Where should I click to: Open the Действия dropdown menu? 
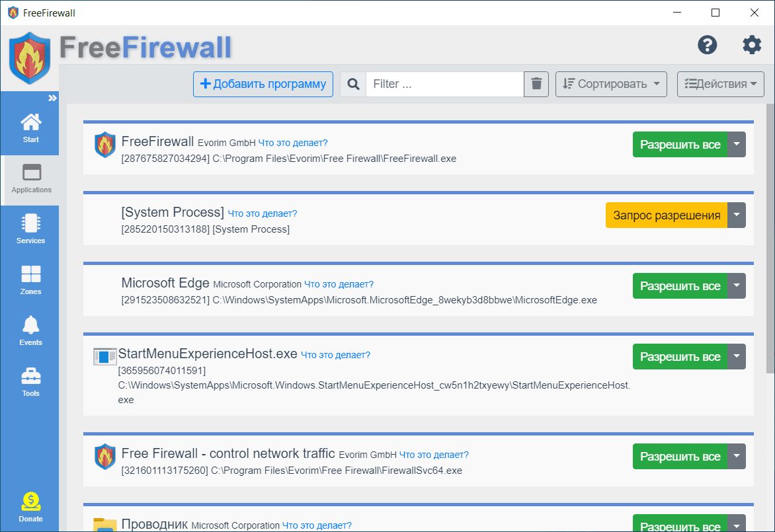point(720,84)
